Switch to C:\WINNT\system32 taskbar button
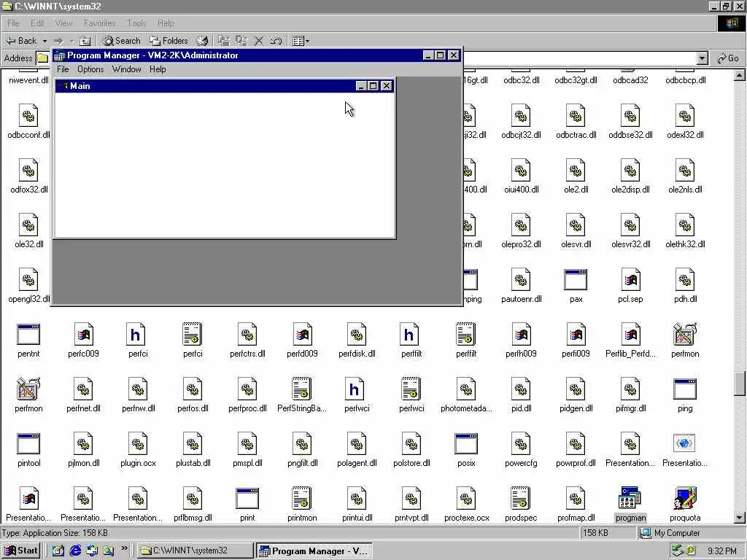The height and width of the screenshot is (560, 747). (196, 551)
